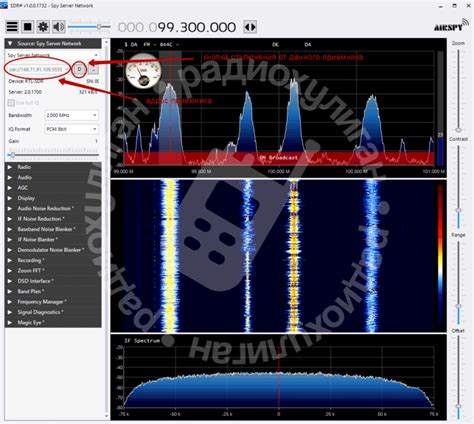Click the IQ Format label

(x=19, y=129)
